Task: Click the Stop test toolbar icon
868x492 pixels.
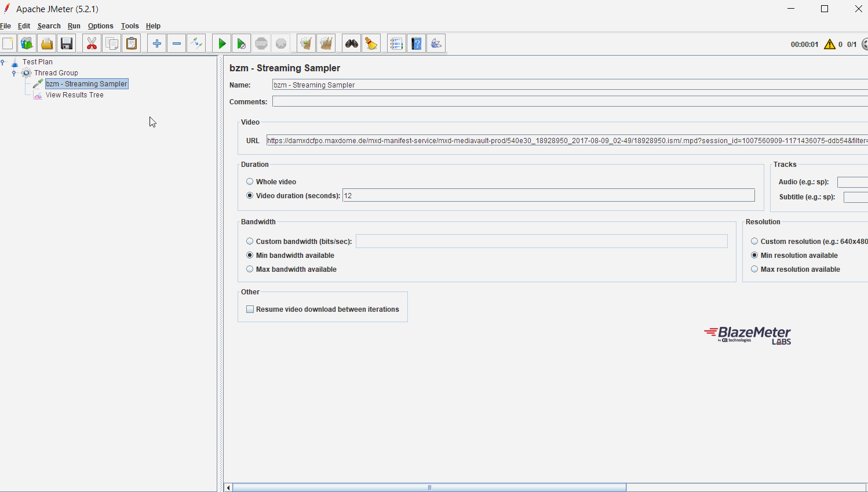Action: [x=261, y=43]
